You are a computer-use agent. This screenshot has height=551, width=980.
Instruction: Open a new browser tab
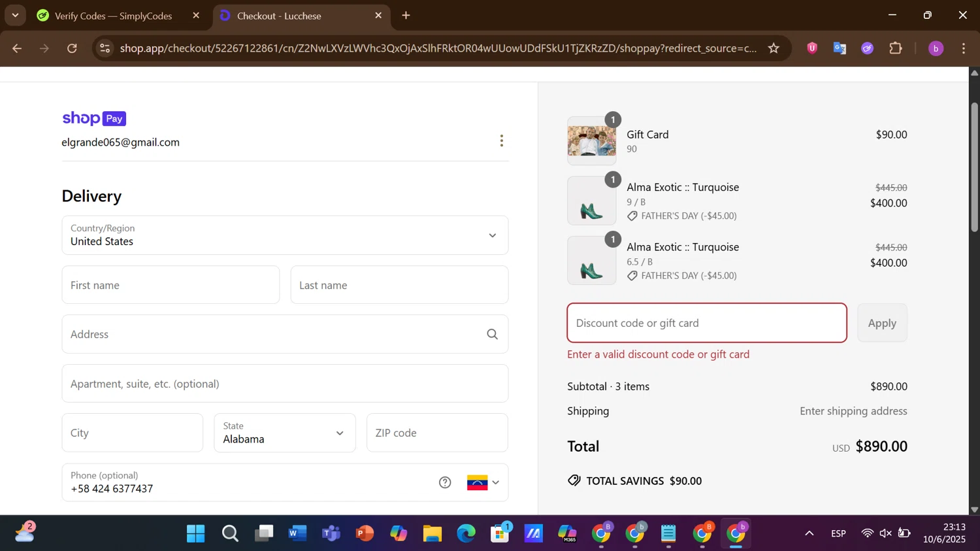click(406, 16)
